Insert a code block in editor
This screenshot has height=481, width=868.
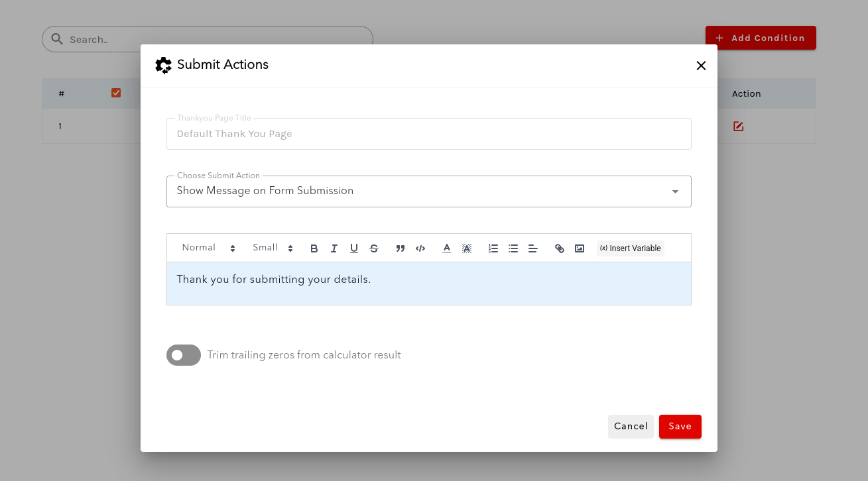(420, 248)
